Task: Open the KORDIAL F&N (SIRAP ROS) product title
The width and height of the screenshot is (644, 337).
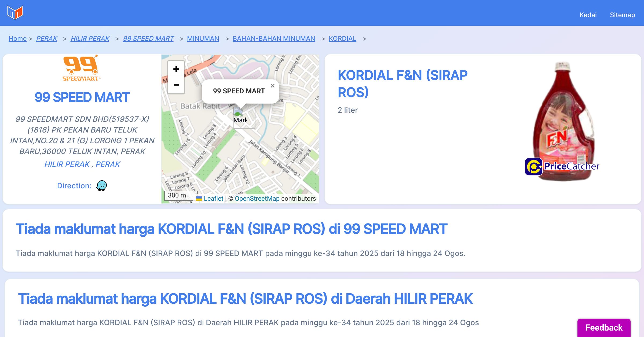Action: [x=402, y=83]
